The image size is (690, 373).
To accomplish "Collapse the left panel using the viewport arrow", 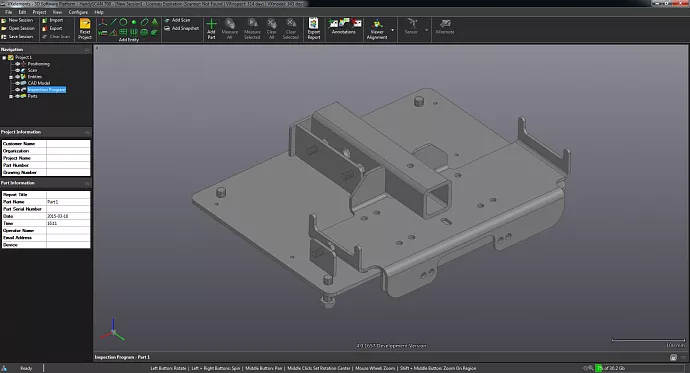I will point(97,48).
